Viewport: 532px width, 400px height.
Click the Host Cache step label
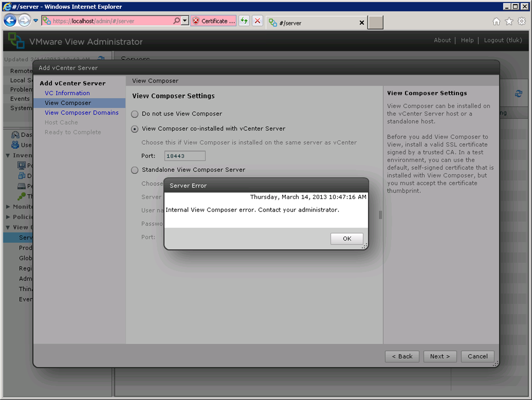(x=61, y=122)
